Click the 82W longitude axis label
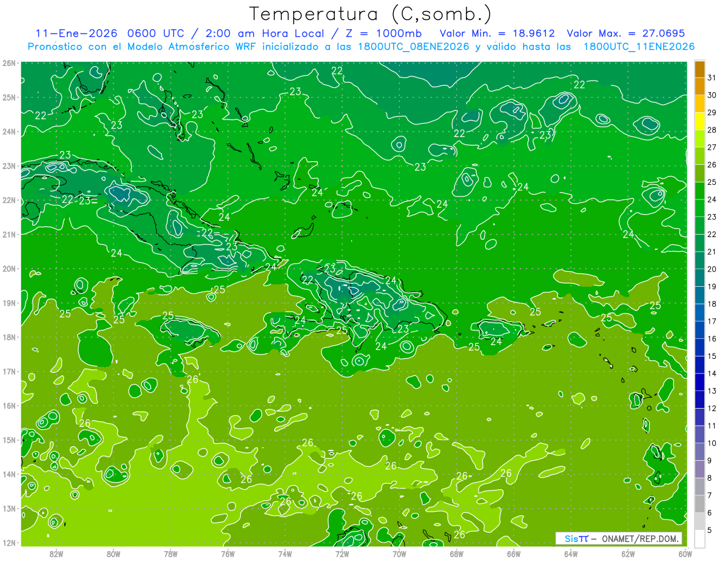The width and height of the screenshot is (728, 562). (56, 554)
